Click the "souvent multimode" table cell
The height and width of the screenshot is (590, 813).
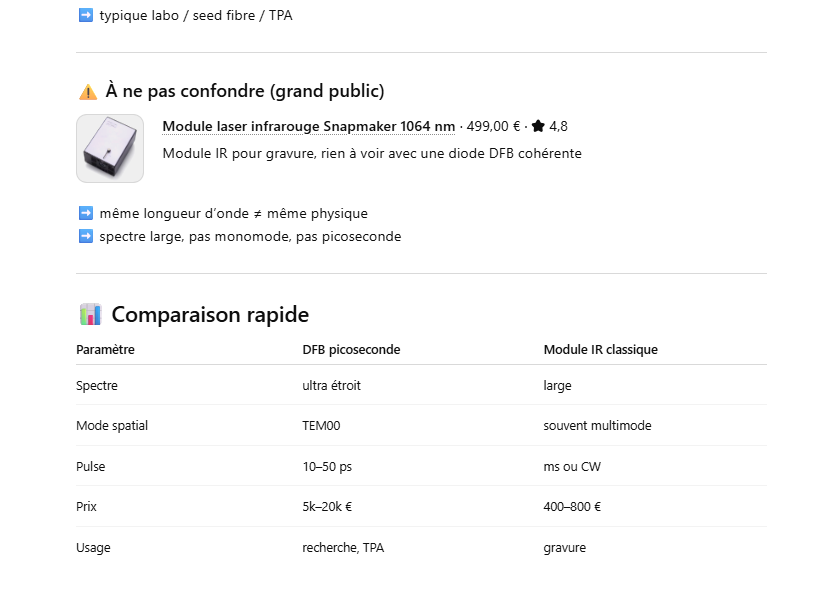597,426
